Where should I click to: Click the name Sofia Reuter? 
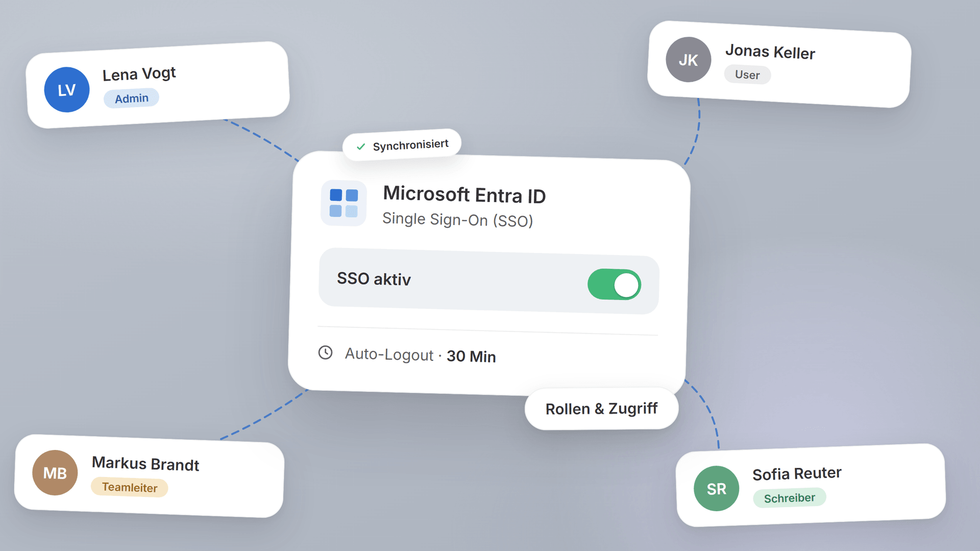coord(797,473)
